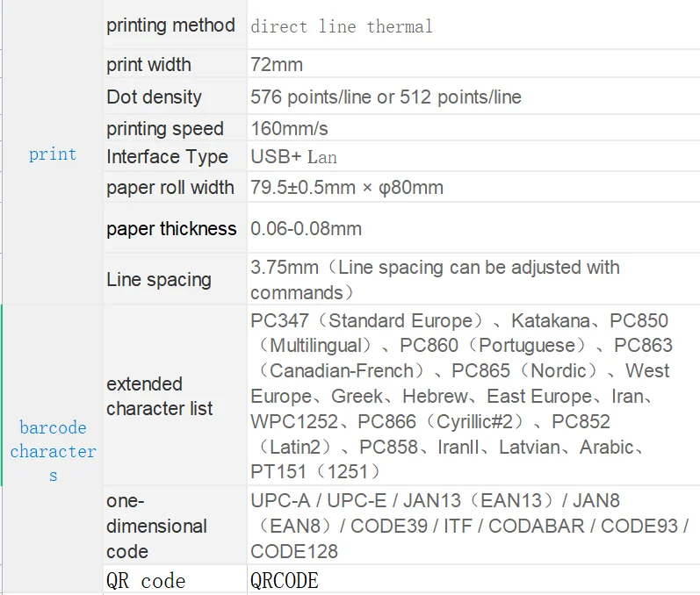Click the 'paper thickness' label cell
This screenshot has height=595, width=700.
pos(171,229)
